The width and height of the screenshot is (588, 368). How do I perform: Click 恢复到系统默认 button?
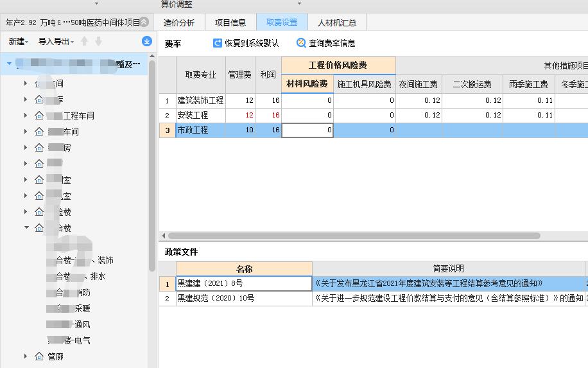(246, 43)
